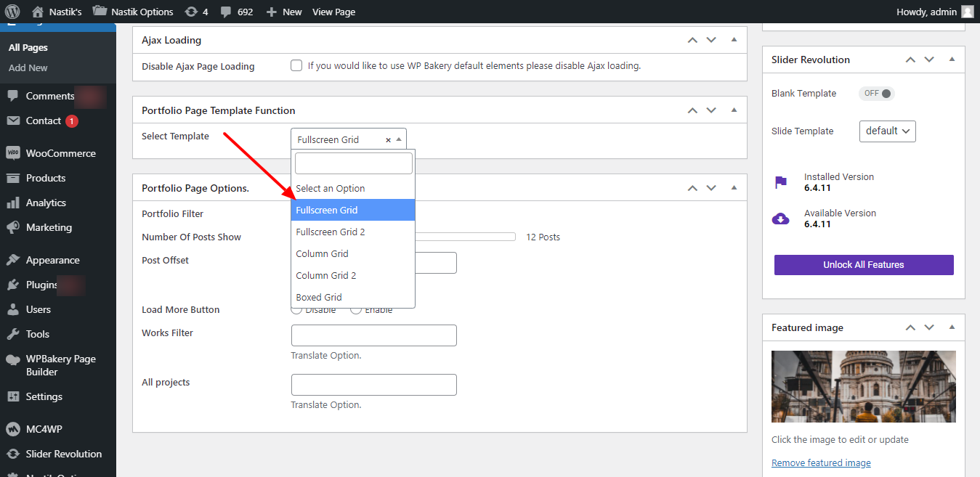Select the Enable radio for Load More

point(356,310)
